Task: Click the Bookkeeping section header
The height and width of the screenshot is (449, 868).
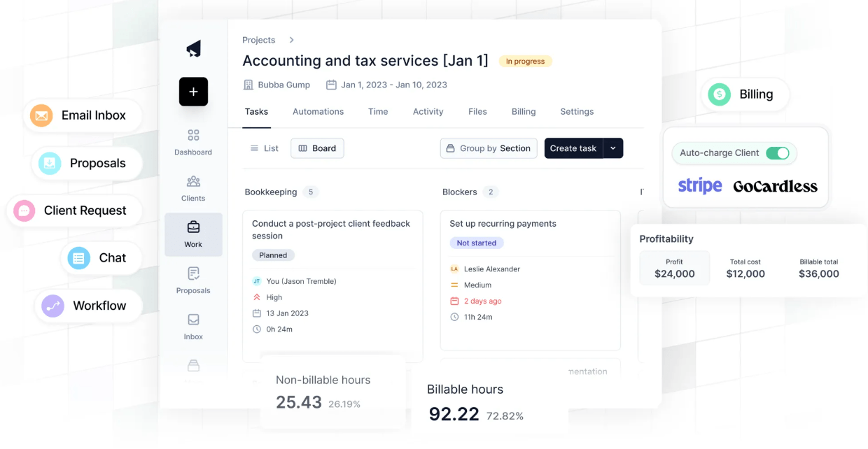Action: click(271, 192)
